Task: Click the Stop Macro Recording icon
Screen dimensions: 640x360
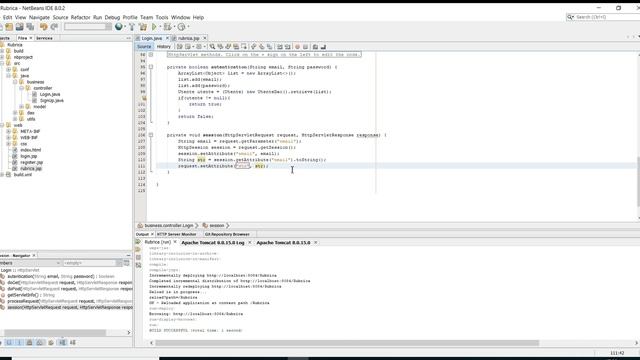Action: click(x=305, y=47)
